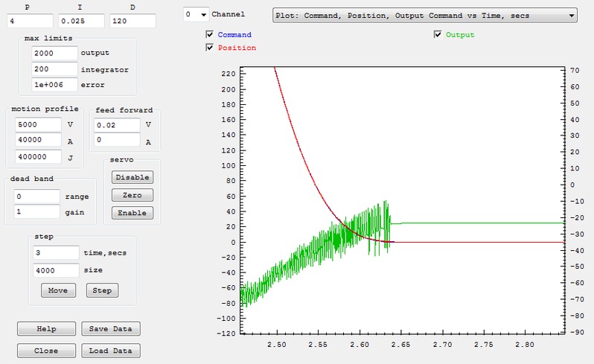Close the tuning screen
Screen dimensions: 594x364
pos(46,351)
